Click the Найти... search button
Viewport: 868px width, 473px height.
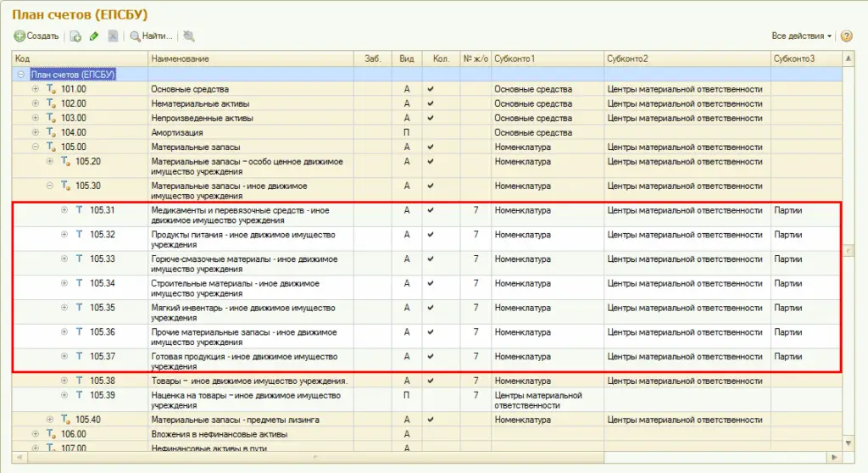(x=151, y=36)
